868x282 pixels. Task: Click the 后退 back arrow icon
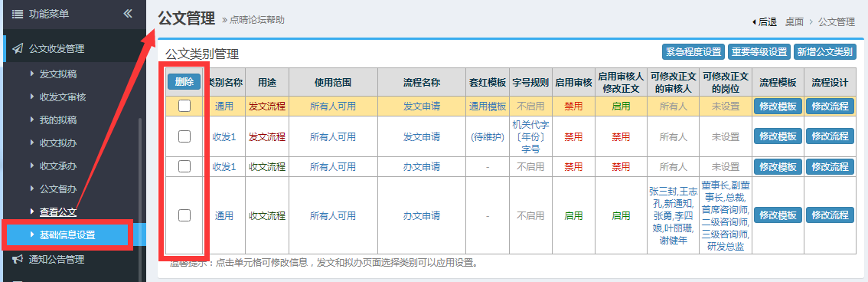[x=754, y=22]
